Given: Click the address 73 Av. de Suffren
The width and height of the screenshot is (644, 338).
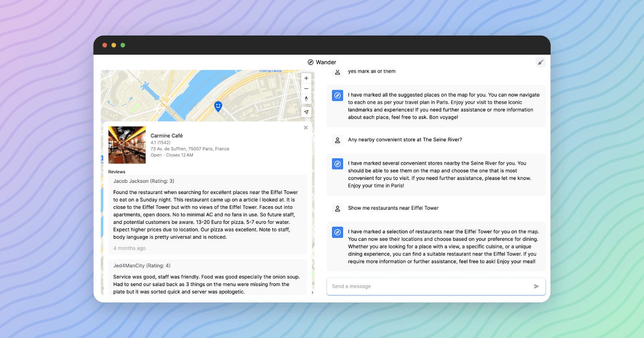Looking at the screenshot, I should [x=190, y=149].
